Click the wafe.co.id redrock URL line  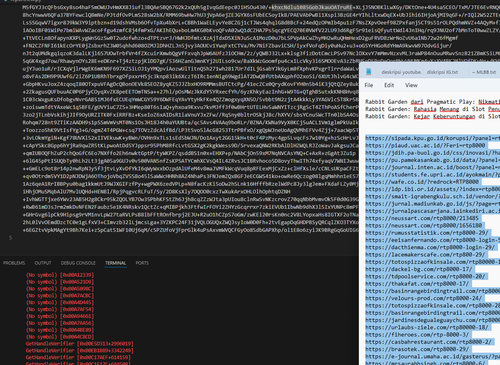[422, 182]
